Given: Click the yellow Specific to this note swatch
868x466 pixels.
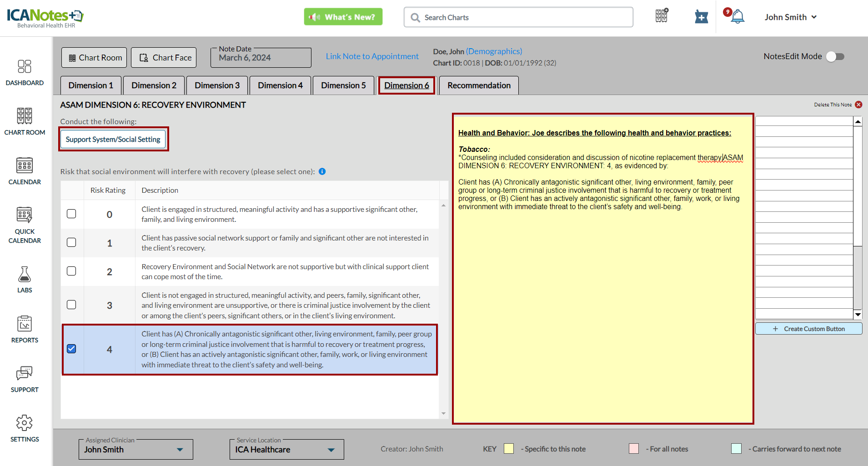Looking at the screenshot, I should pos(509,449).
